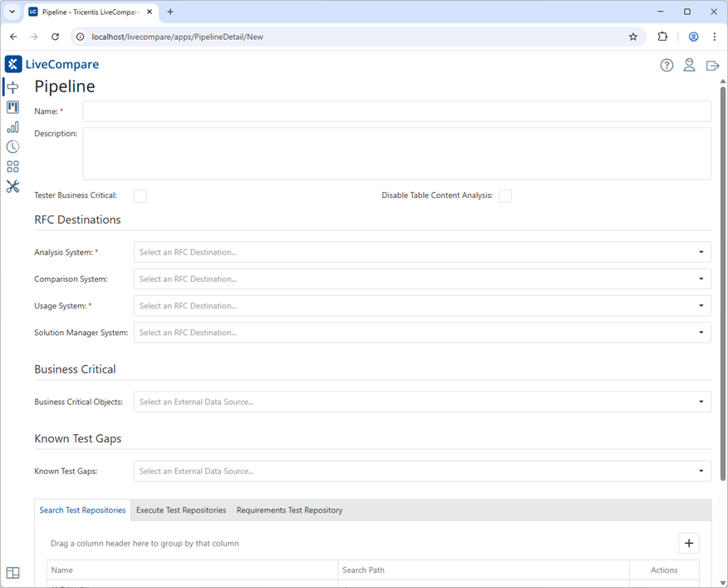Open the board view sidebar icon
Screen dimensions: 728x588
point(13,107)
